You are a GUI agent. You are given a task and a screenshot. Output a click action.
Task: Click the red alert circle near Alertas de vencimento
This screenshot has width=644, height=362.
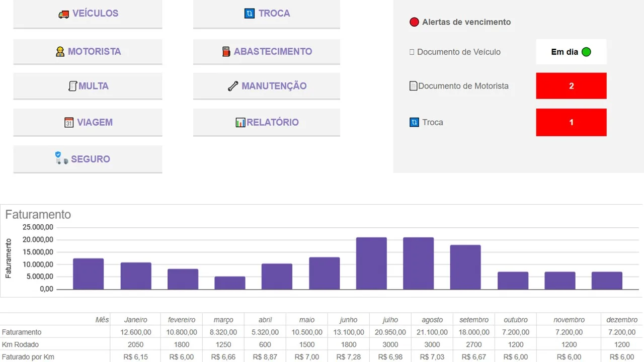(414, 22)
